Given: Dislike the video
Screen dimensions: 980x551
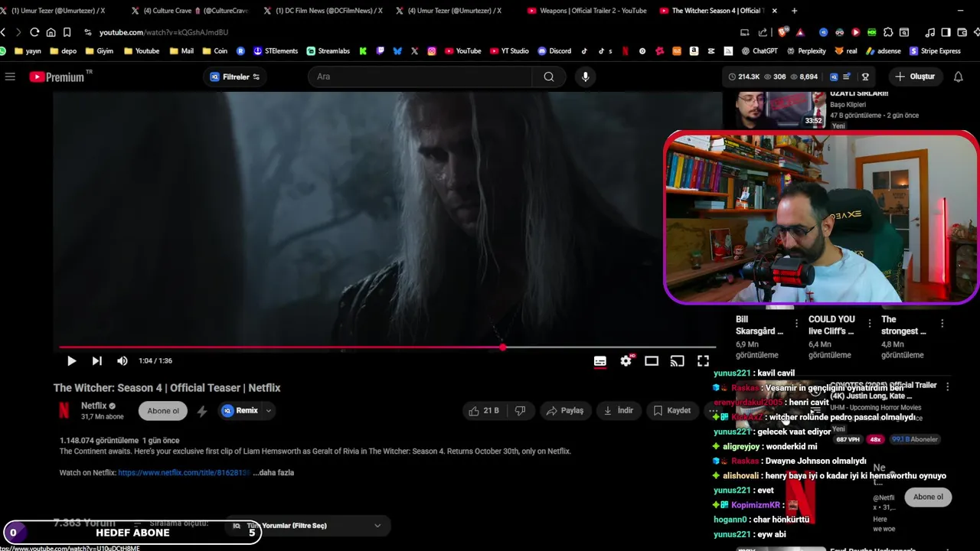Looking at the screenshot, I should click(520, 411).
